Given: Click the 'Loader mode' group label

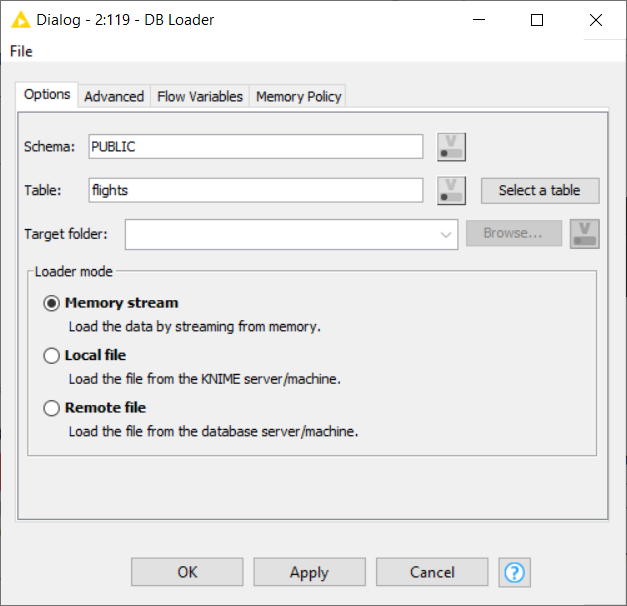Looking at the screenshot, I should click(74, 272).
